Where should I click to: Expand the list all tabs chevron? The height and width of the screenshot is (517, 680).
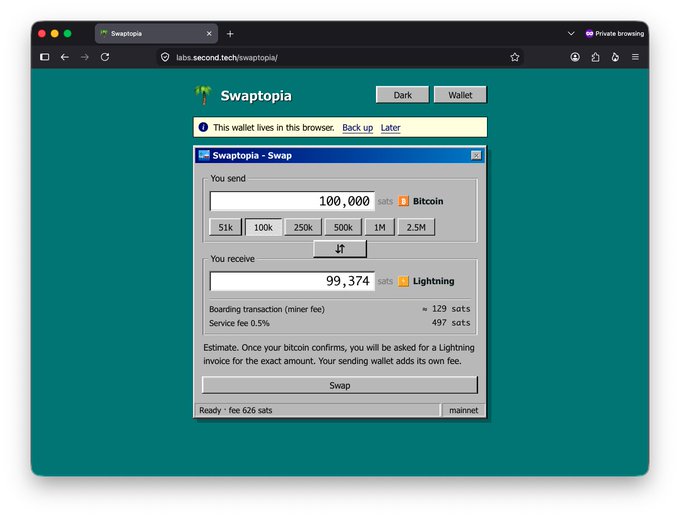click(571, 33)
